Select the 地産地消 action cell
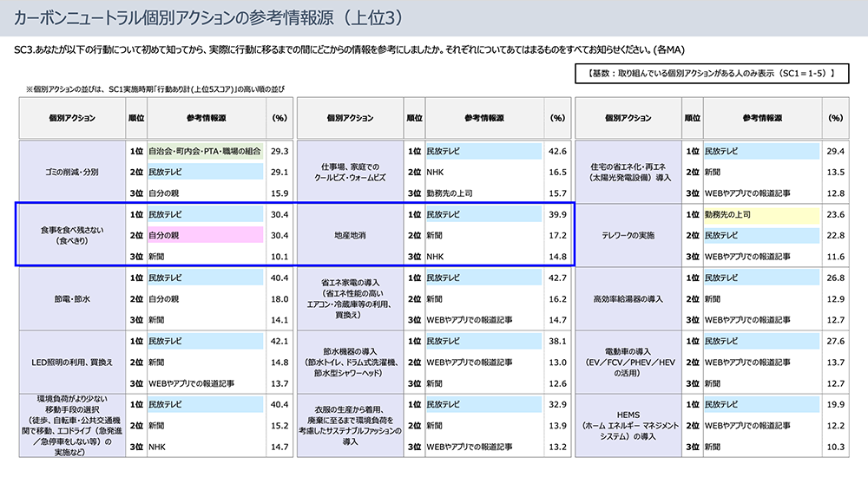The width and height of the screenshot is (868, 477). tap(350, 234)
